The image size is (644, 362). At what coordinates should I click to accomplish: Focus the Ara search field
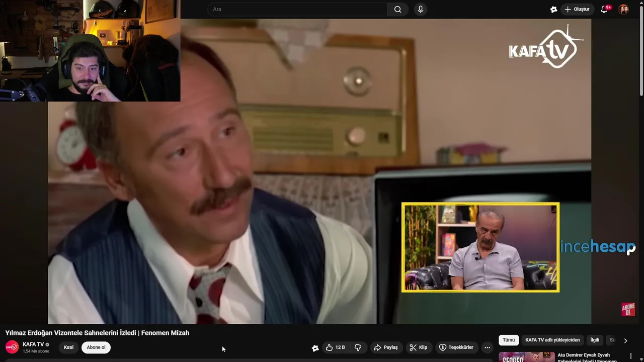pos(298,9)
